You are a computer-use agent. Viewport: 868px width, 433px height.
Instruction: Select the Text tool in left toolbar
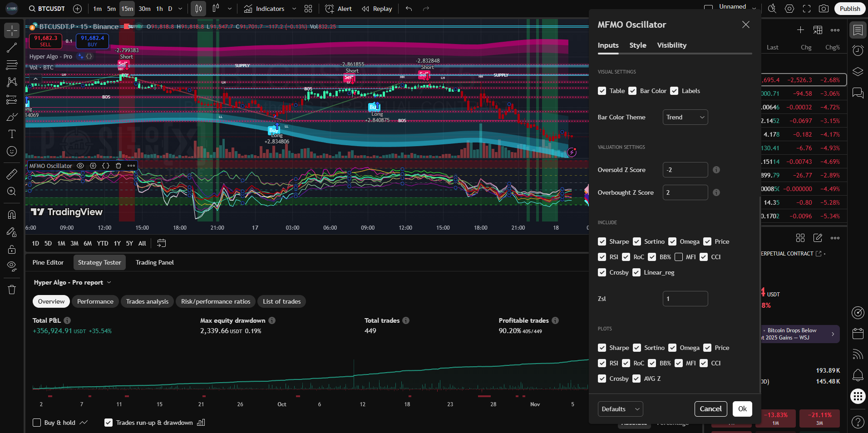(x=12, y=134)
